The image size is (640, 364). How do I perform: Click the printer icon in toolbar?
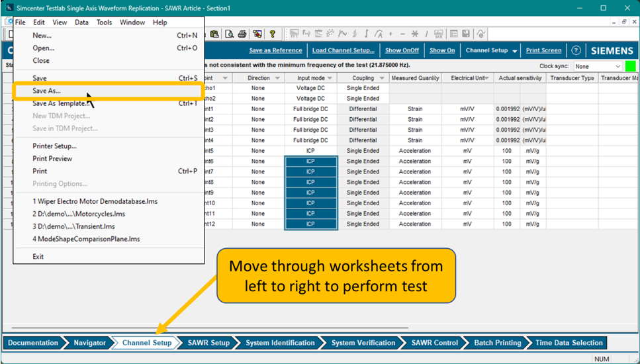point(242,34)
